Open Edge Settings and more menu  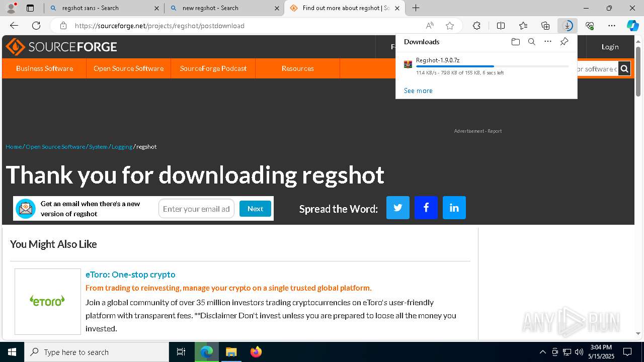[x=612, y=26]
